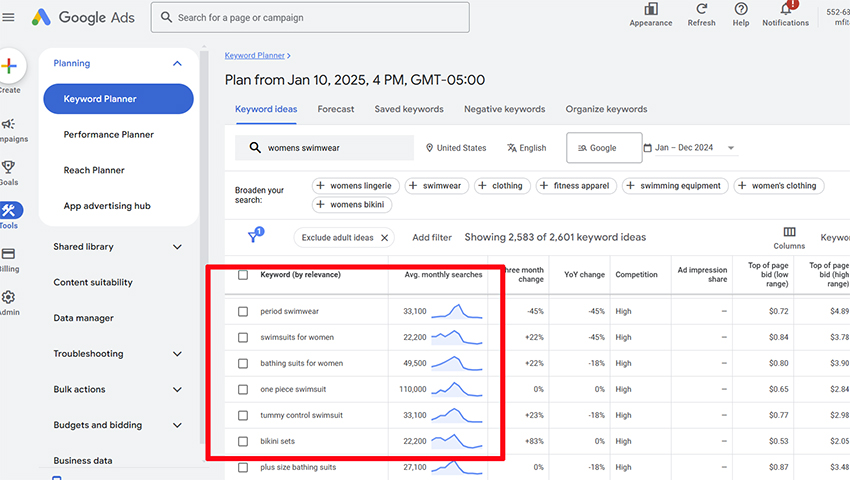Collapse the Planning section
This screenshot has width=850, height=480.
tap(177, 63)
